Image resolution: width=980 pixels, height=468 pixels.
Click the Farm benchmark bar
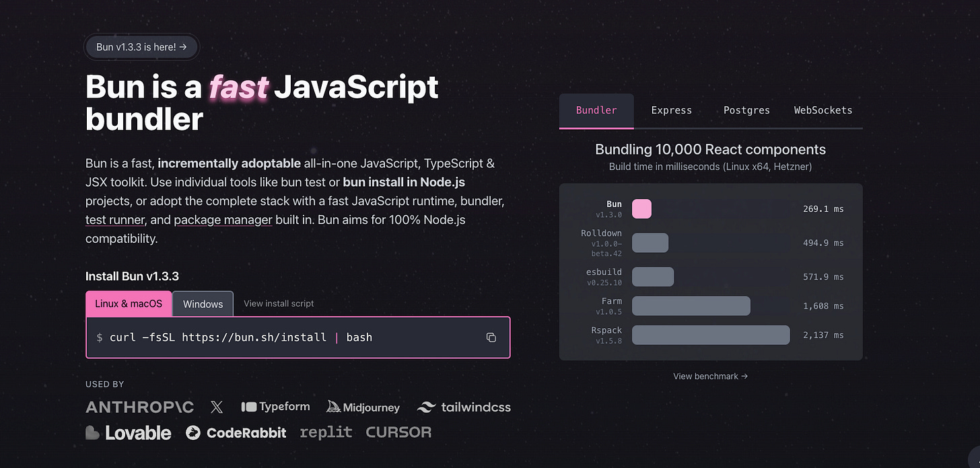pyautogui.click(x=691, y=306)
